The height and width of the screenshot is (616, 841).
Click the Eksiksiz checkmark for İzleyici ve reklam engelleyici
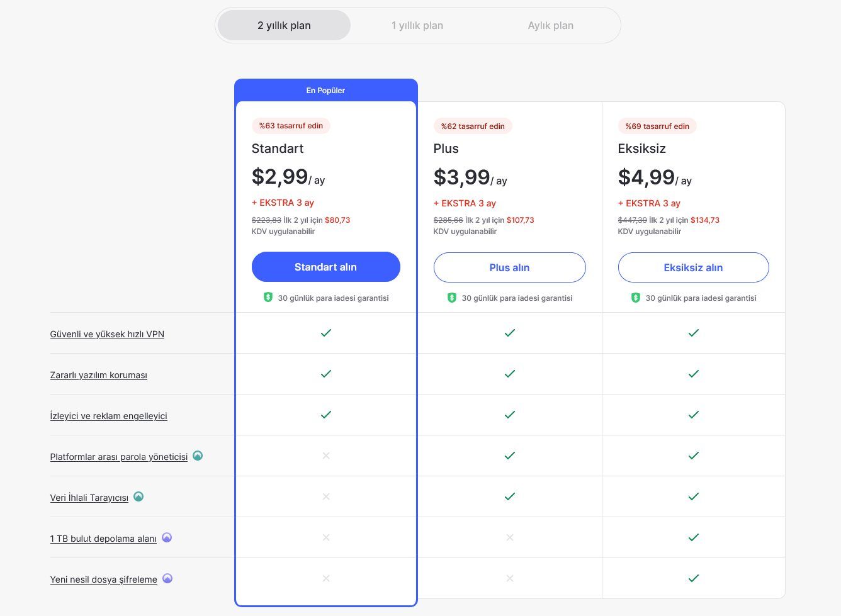(x=694, y=415)
